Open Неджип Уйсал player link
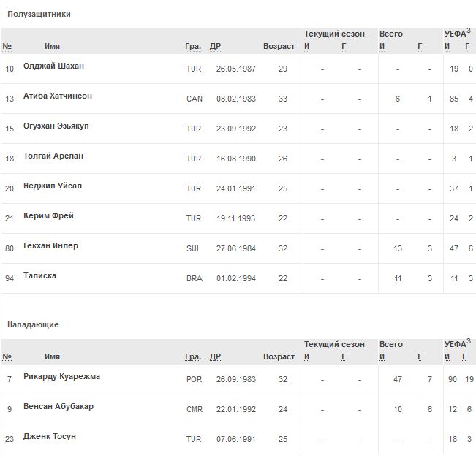Image resolution: width=476 pixels, height=458 pixels. 53,186
